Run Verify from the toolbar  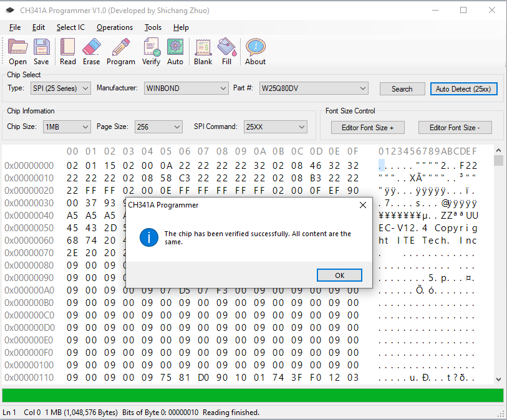152,52
